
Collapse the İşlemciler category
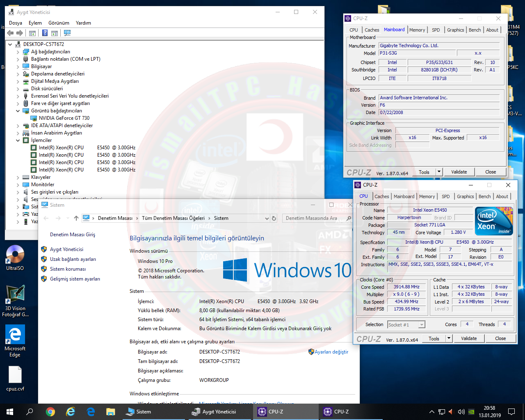point(18,140)
